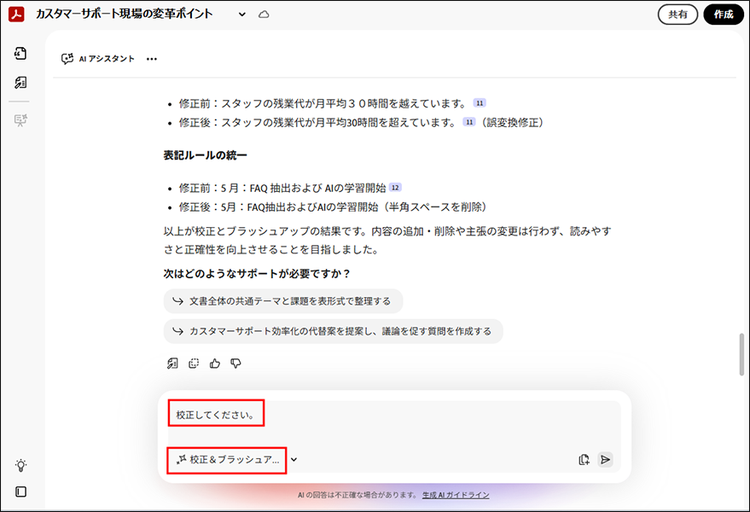The height and width of the screenshot is (512, 750).
Task: Expand the chevron beside 校正＆ブラッシュア...
Action: [294, 460]
